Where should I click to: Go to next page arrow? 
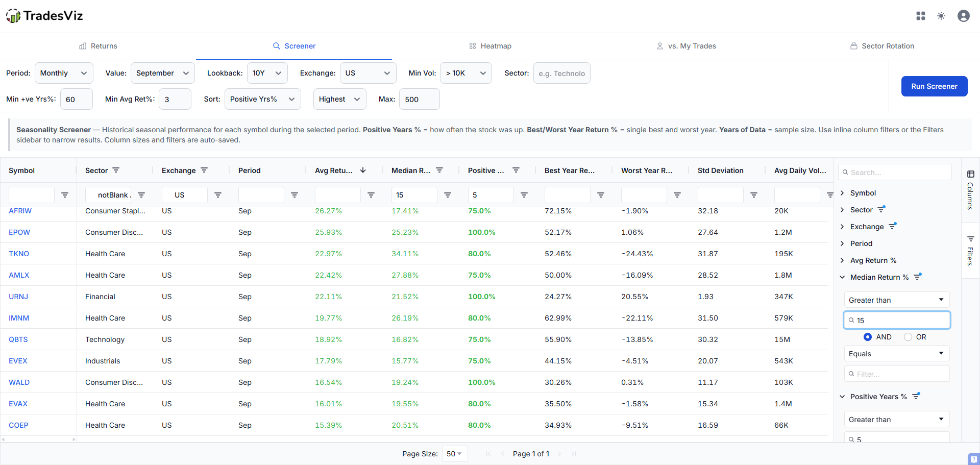(x=559, y=454)
